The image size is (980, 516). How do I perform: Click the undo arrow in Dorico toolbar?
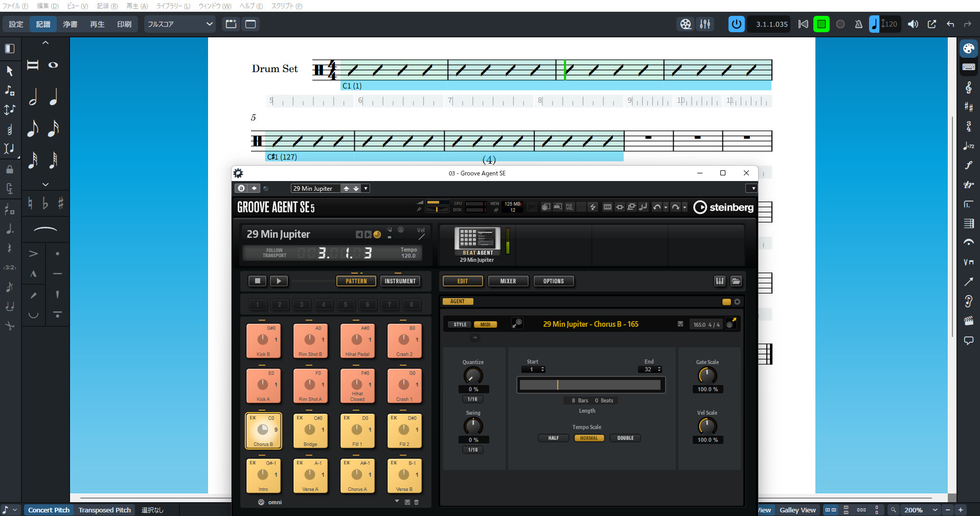tap(950, 24)
